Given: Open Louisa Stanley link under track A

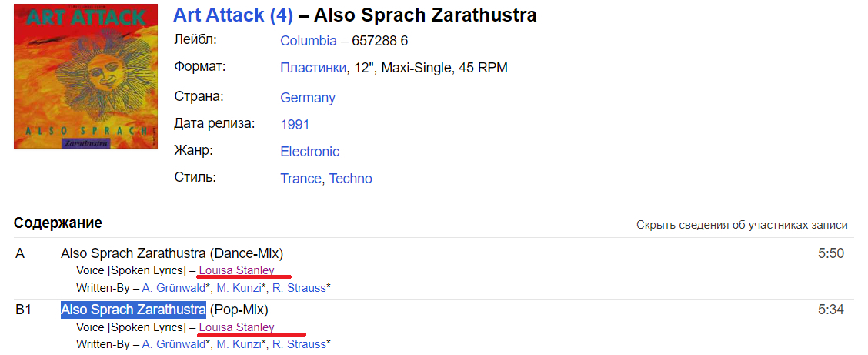Looking at the screenshot, I should (236, 270).
